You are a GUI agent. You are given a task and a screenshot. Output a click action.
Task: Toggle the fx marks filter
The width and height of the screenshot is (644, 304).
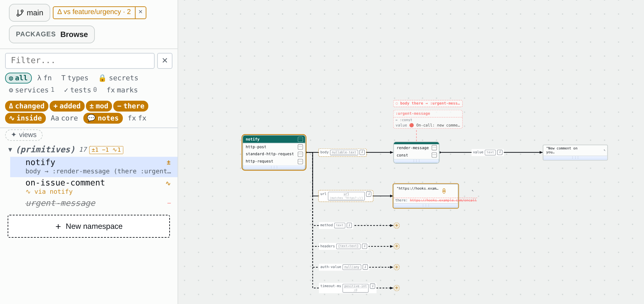click(x=122, y=90)
